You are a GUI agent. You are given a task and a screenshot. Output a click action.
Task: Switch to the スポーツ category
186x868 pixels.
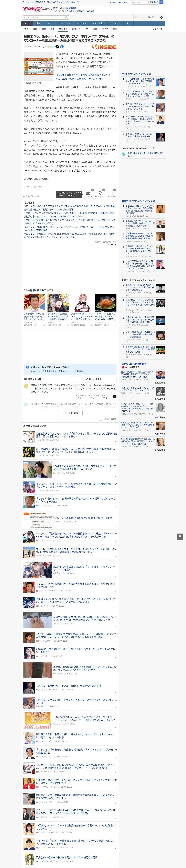pos(76,29)
